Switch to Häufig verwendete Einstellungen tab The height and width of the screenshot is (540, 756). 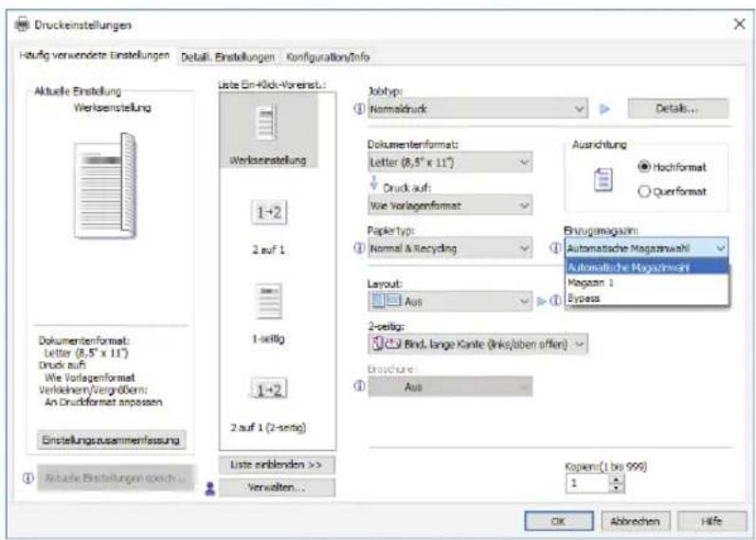pyautogui.click(x=95, y=55)
